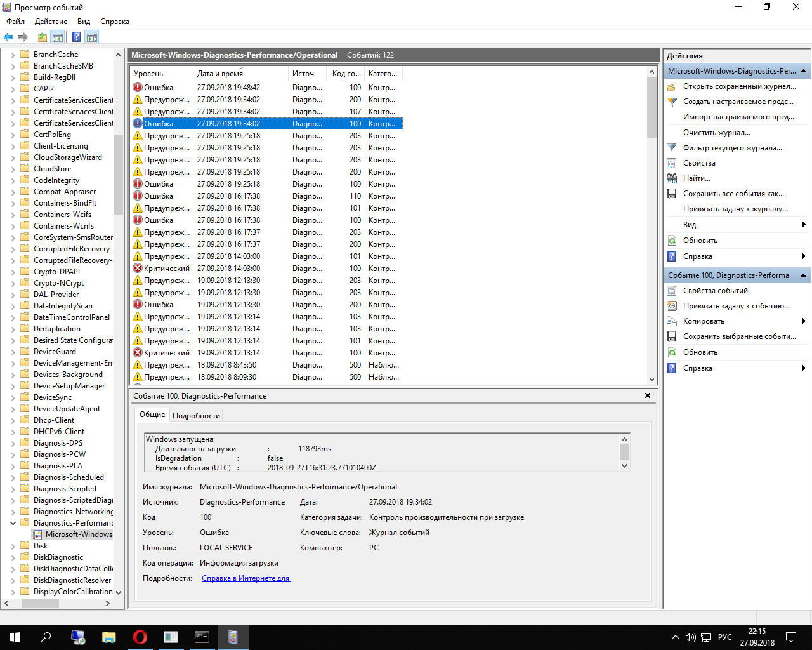Click the Открыть сохраненный журнал folder icon
Image resolution: width=812 pixels, height=650 pixels.
pyautogui.click(x=672, y=86)
